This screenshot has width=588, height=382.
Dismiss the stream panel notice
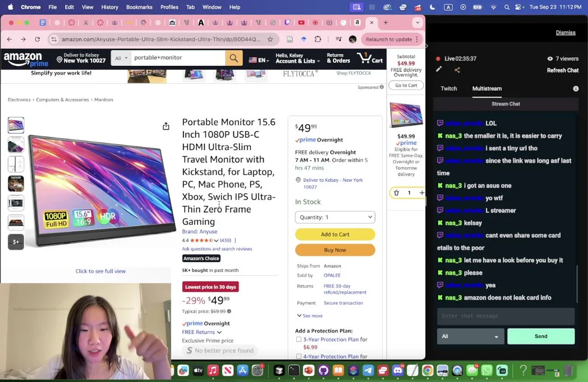point(566,33)
